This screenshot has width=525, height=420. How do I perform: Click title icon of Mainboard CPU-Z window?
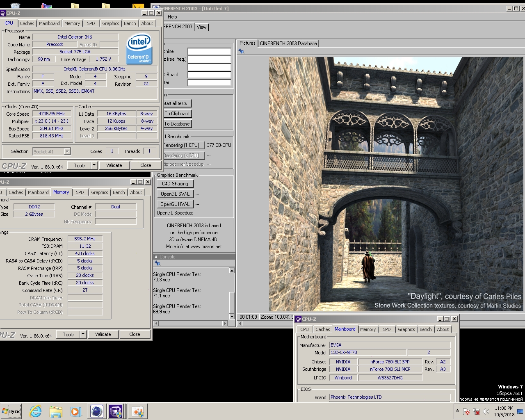(x=298, y=319)
